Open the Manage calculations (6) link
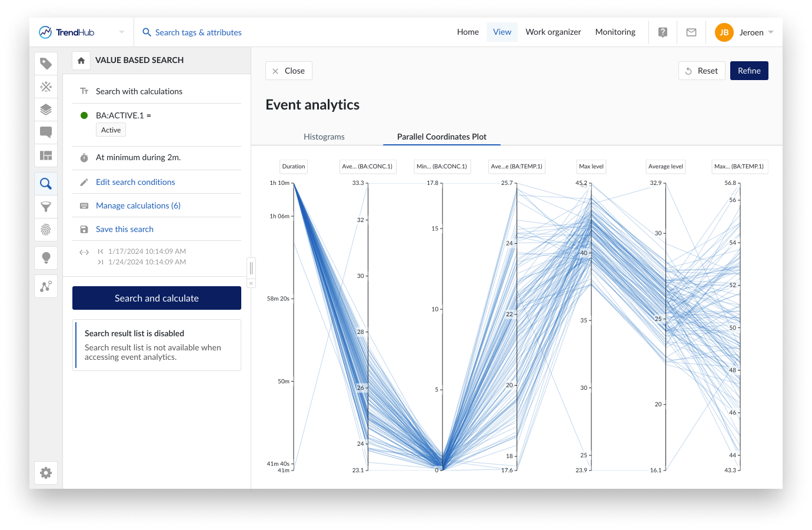 tap(138, 206)
